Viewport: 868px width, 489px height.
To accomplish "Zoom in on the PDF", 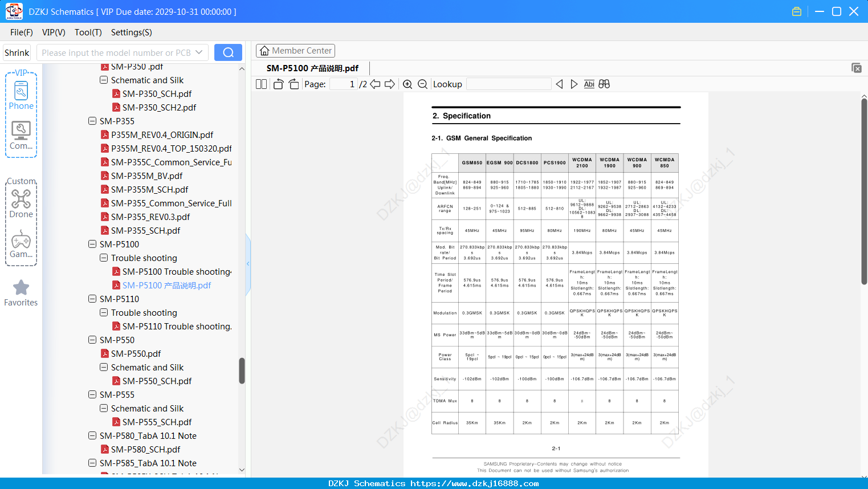I will (407, 84).
